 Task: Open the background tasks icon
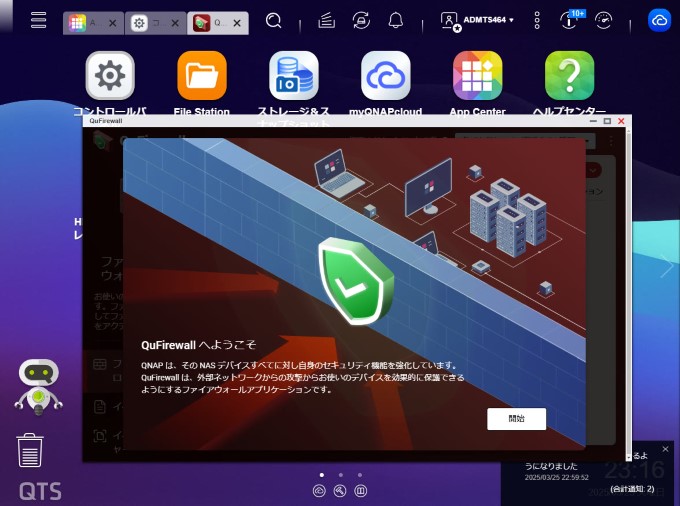(326, 20)
